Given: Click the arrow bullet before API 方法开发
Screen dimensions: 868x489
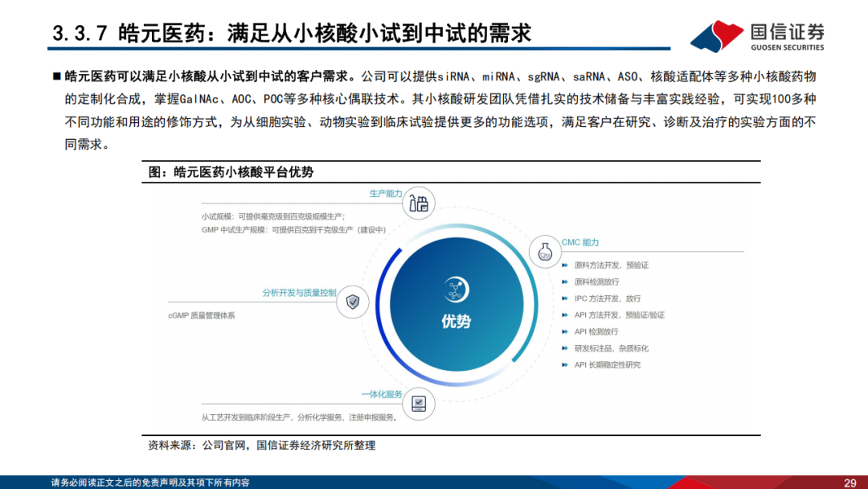Looking at the screenshot, I should tap(565, 315).
